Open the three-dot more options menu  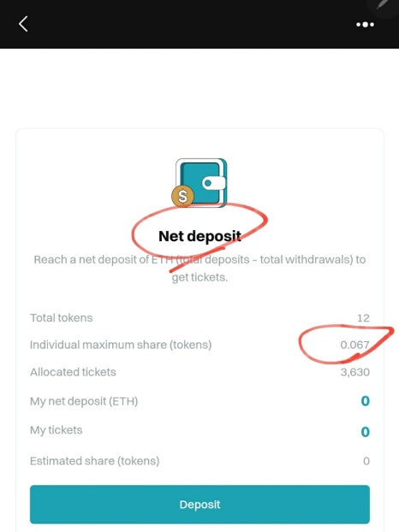point(365,25)
